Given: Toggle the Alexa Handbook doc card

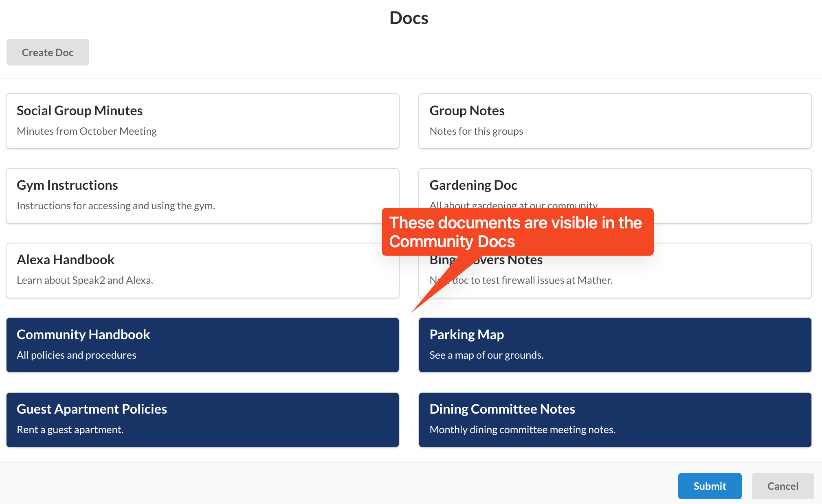Looking at the screenshot, I should pos(202,270).
